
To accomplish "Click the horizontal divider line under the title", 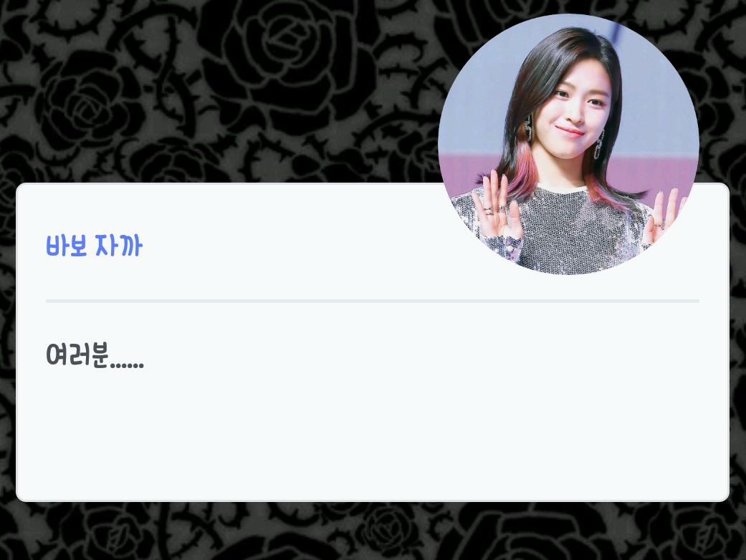I will (x=373, y=301).
